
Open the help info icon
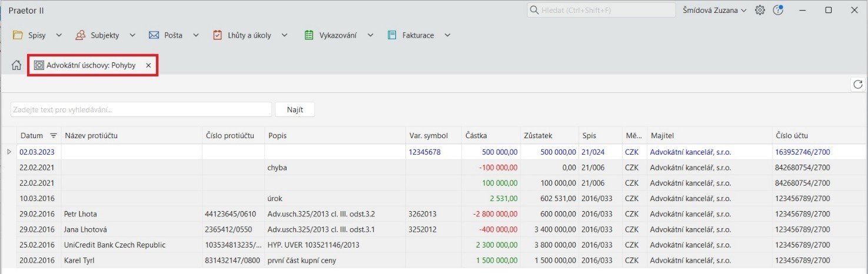tap(778, 11)
